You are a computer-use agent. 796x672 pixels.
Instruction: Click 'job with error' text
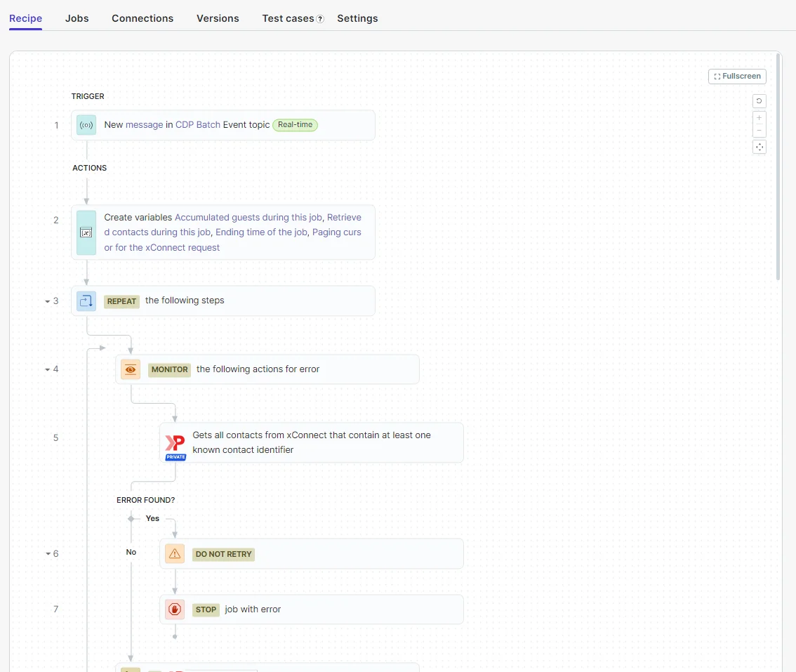[253, 609]
